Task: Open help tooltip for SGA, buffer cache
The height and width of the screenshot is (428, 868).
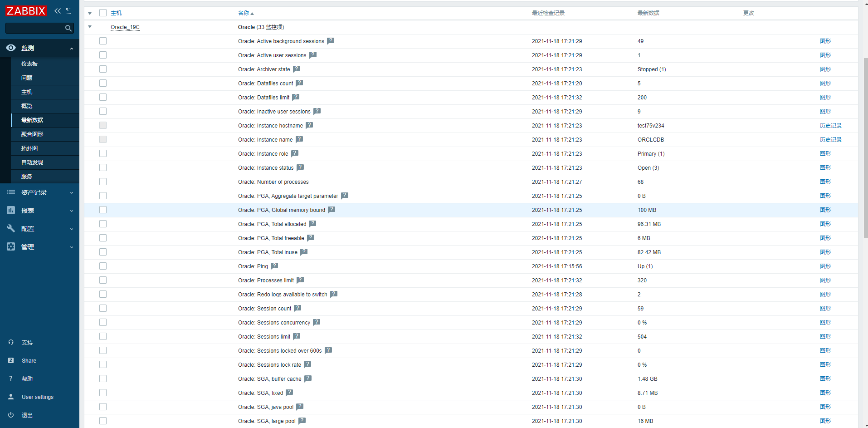Action: point(308,379)
